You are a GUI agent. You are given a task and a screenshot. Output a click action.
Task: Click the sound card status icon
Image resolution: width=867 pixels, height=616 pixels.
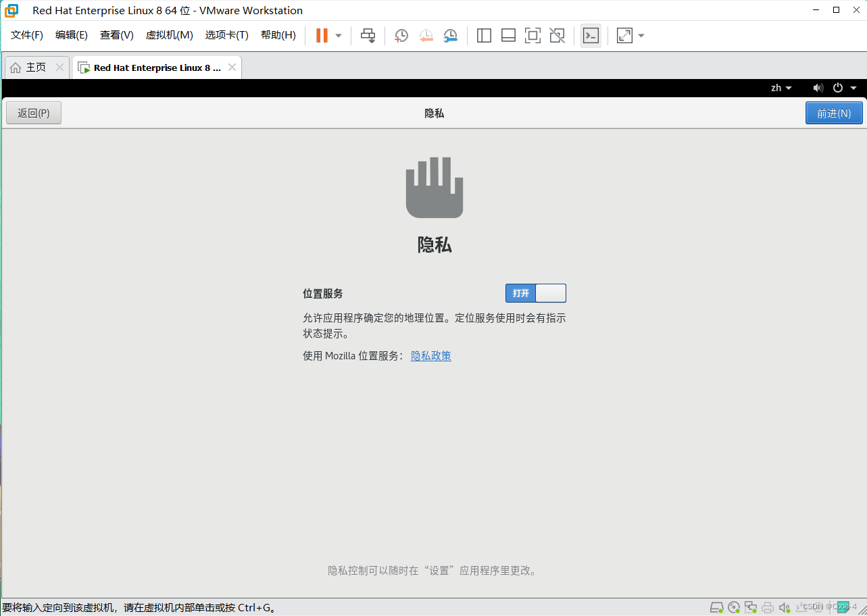pyautogui.click(x=784, y=607)
